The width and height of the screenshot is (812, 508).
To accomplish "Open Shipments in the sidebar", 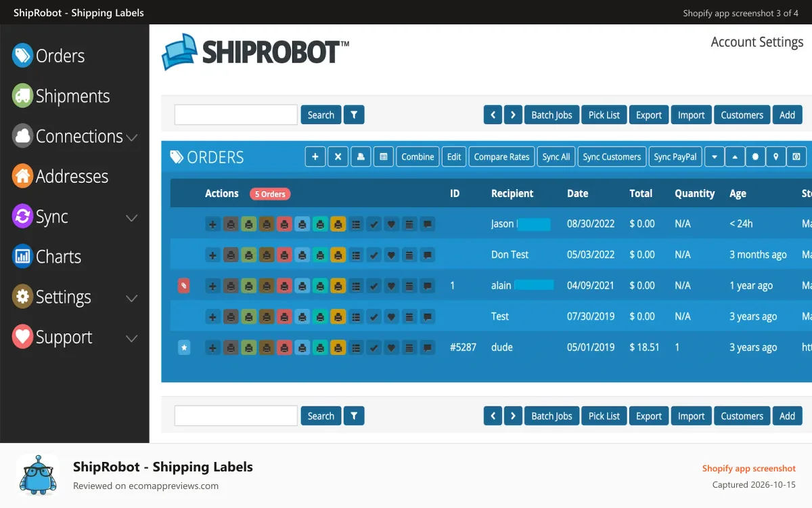I will coord(61,96).
